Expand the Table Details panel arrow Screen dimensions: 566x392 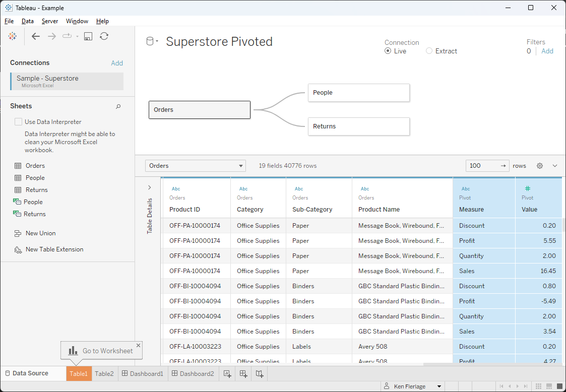[150, 187]
